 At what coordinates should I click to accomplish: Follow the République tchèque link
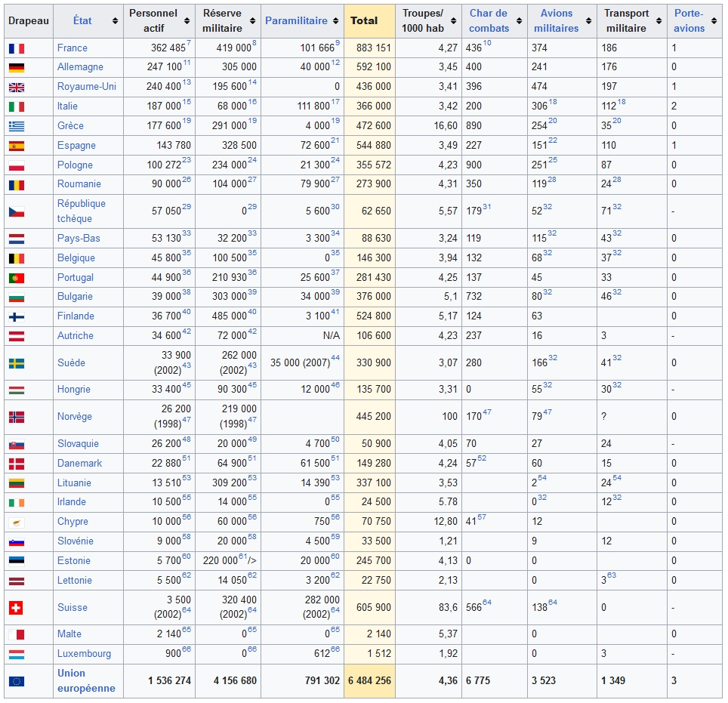tap(81, 211)
